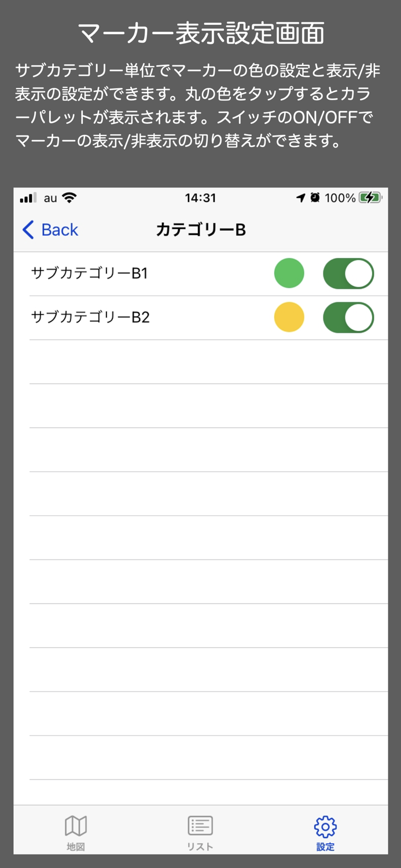Image resolution: width=401 pixels, height=868 pixels.
Task: Open color palette for サブカテゴリーB1 green circle
Action: (x=289, y=273)
